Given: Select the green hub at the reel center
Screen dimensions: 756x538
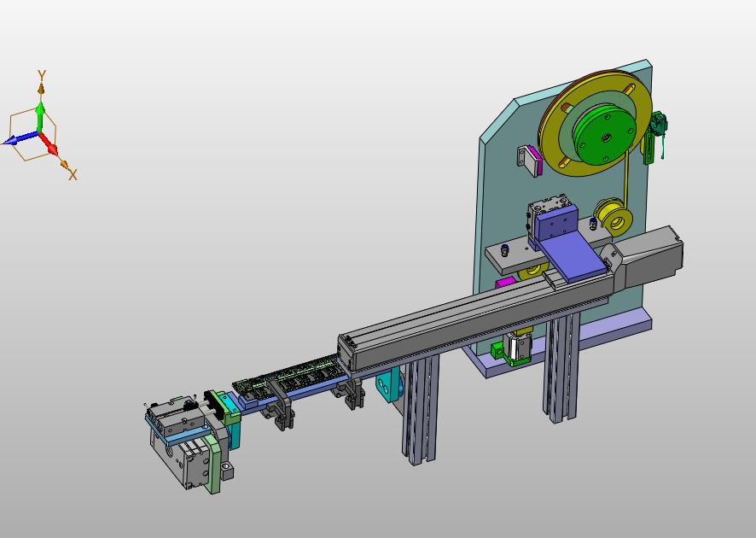Looking at the screenshot, I should coord(606,137).
